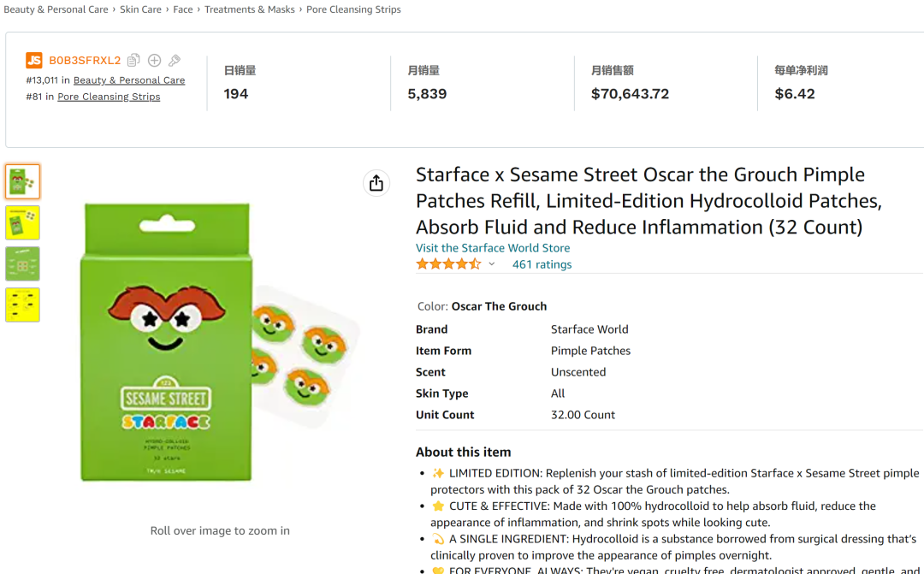Select the second yellow-background thumbnail

[x=23, y=222]
